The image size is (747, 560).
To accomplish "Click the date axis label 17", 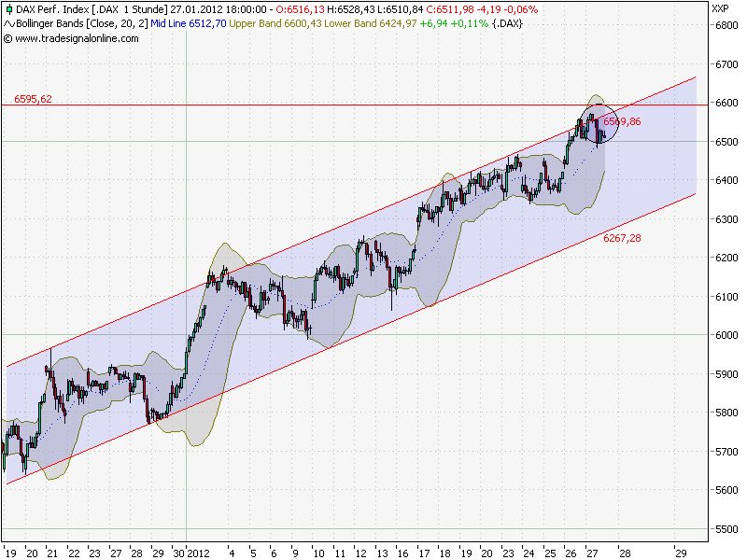I will (x=424, y=553).
